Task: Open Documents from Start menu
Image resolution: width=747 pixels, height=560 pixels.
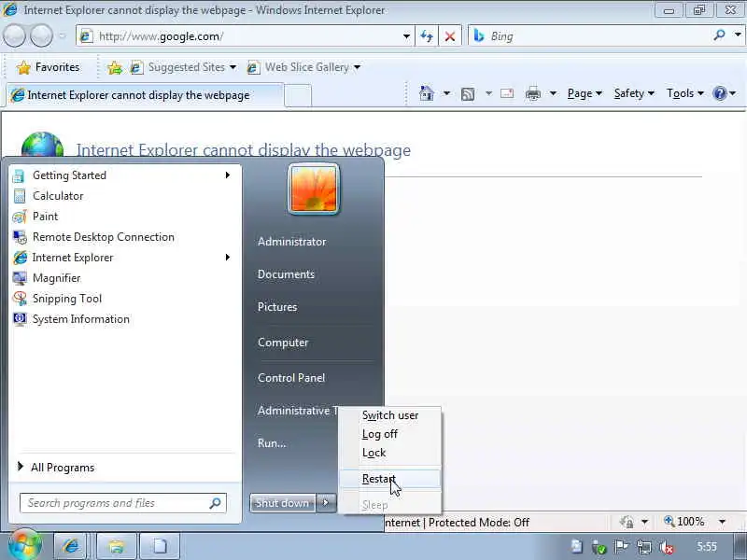Action: (x=286, y=274)
